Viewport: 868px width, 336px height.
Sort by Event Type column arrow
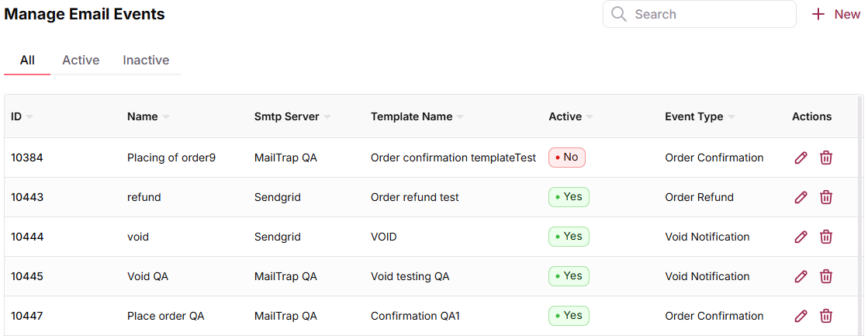click(x=731, y=117)
